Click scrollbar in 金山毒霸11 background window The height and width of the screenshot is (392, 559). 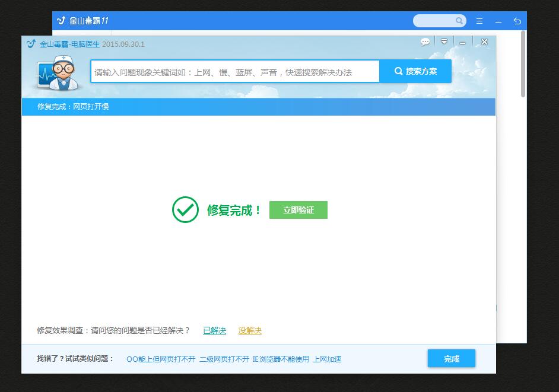click(x=523, y=64)
